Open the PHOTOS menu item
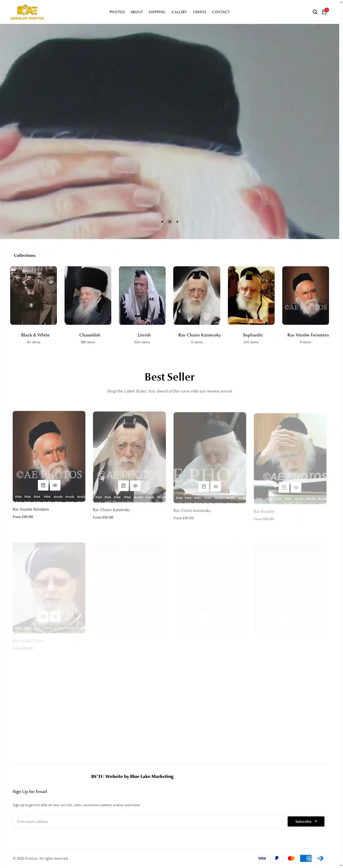 click(117, 12)
